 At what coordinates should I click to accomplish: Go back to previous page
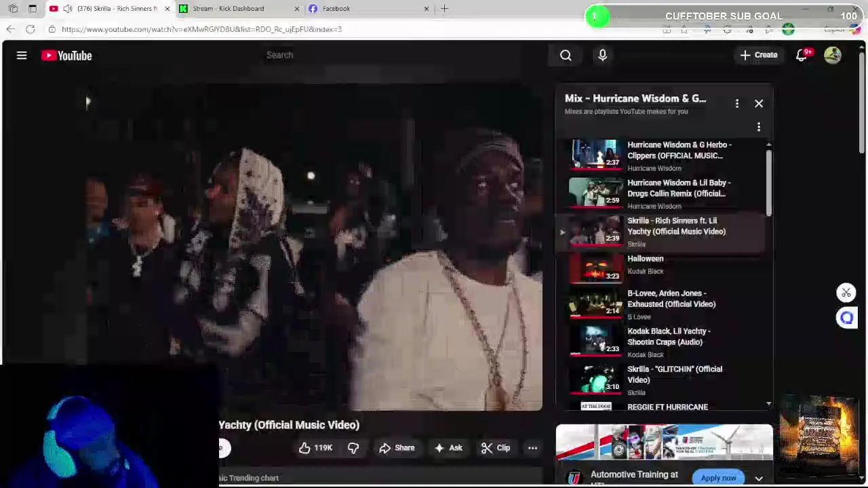point(10,29)
